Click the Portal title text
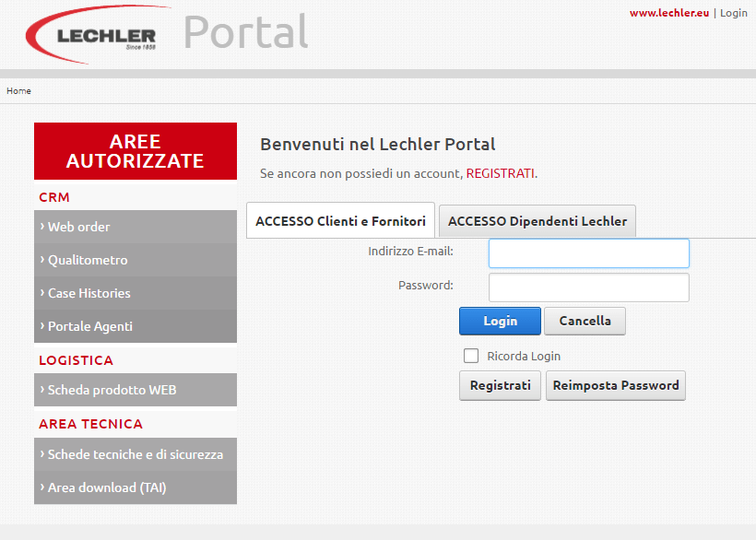This screenshot has width=756, height=540. pyautogui.click(x=245, y=32)
